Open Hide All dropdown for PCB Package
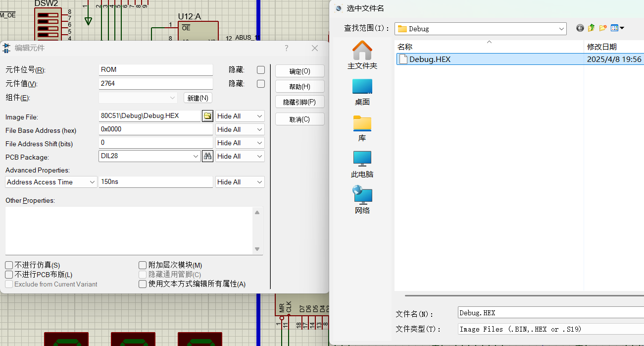644x346 pixels. click(x=240, y=156)
